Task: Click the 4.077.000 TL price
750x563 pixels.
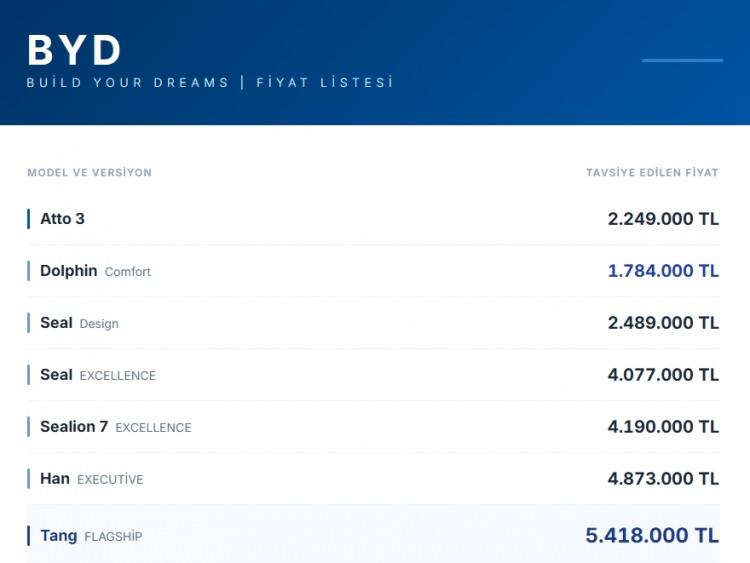Action: [x=663, y=375]
